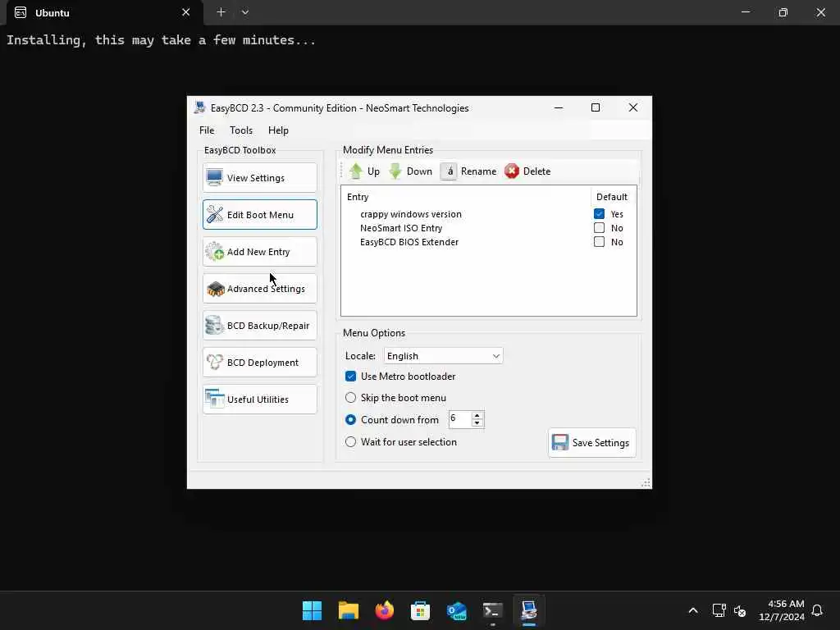Screen dimensions: 840x630
Task: Open a new terminal tab
Action: [x=221, y=11]
